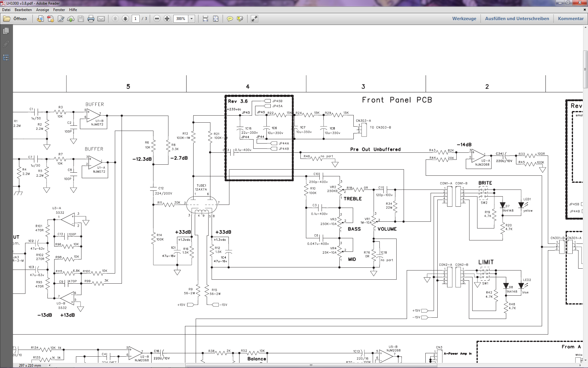
Task: Send the file by email envelope icon
Action: (101, 19)
